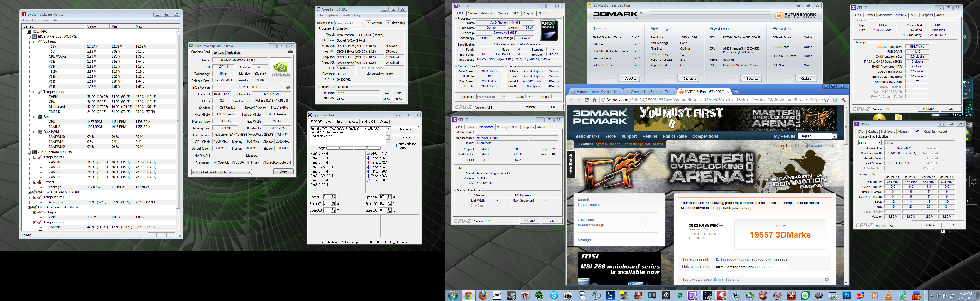
Task: Click Configure button in SpeedFan
Action: coord(406,137)
